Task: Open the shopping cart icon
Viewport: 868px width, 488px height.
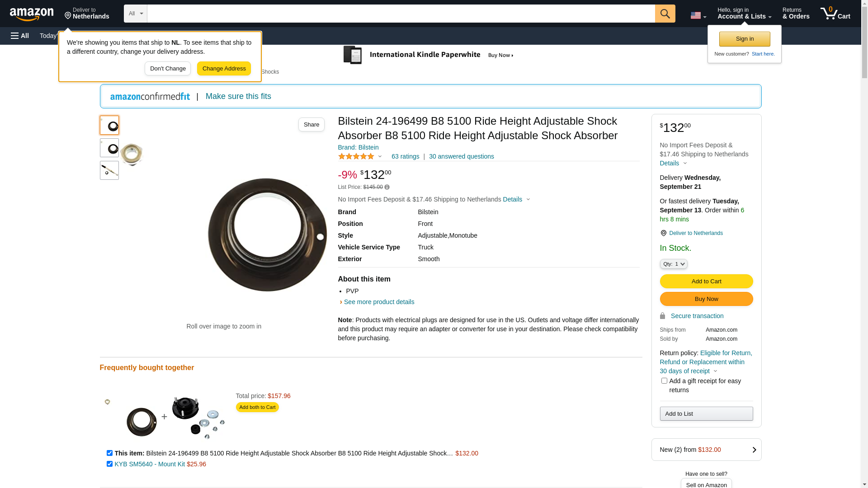Action: coord(835,14)
